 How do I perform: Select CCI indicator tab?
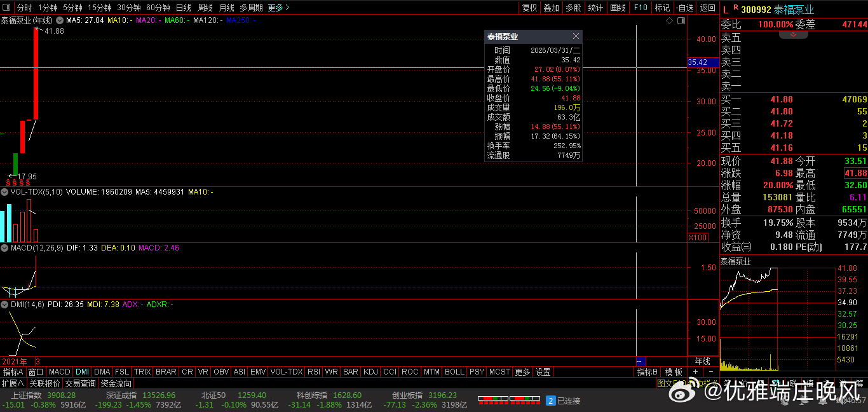pyautogui.click(x=390, y=372)
